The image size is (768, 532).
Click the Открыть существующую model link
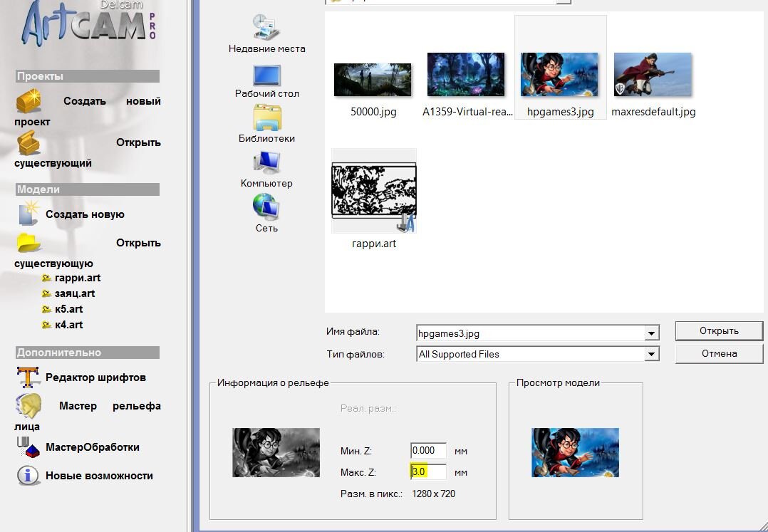(87, 253)
